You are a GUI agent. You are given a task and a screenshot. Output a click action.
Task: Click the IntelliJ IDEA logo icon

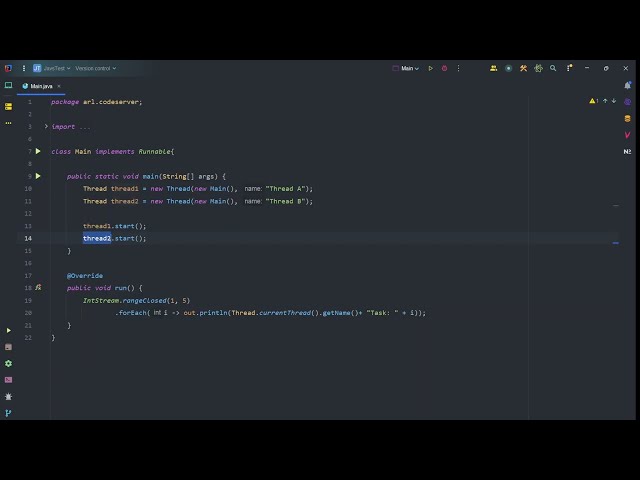point(8,68)
